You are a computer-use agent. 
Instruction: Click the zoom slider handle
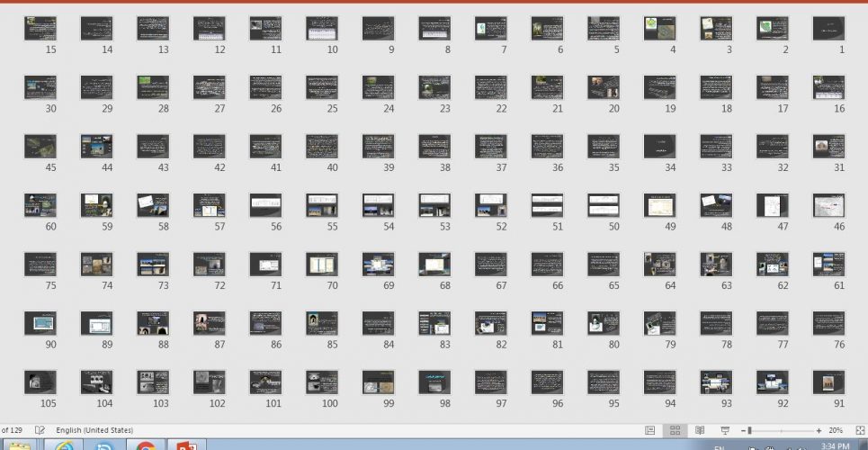pyautogui.click(x=749, y=430)
